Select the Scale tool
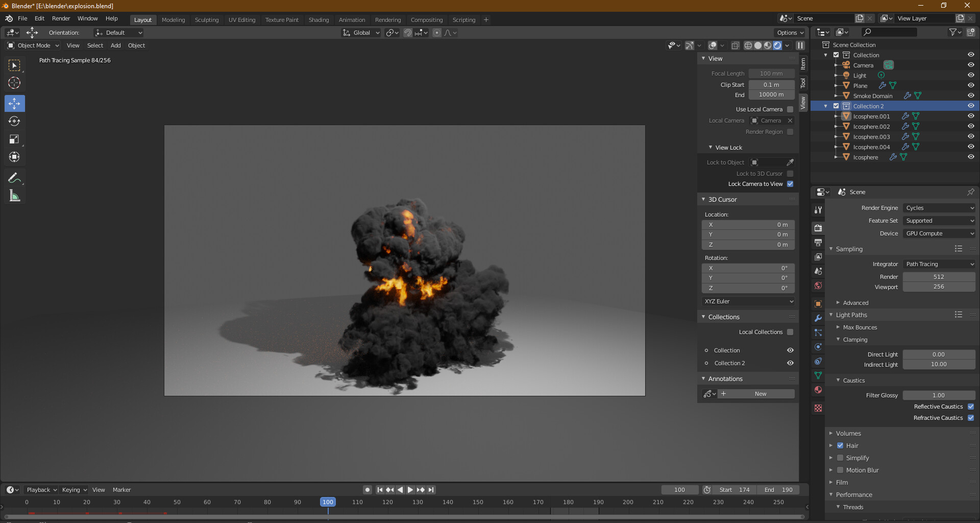Viewport: 980px width, 523px height. tap(14, 139)
